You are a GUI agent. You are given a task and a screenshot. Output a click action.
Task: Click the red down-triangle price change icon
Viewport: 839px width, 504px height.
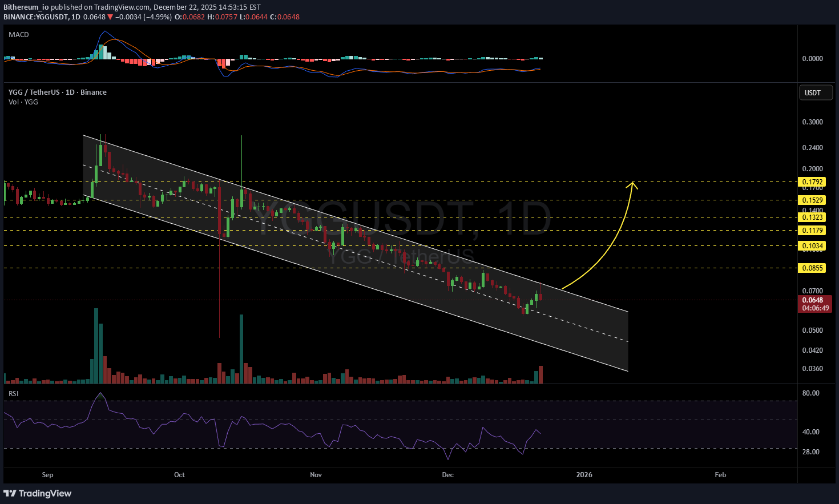coord(110,17)
